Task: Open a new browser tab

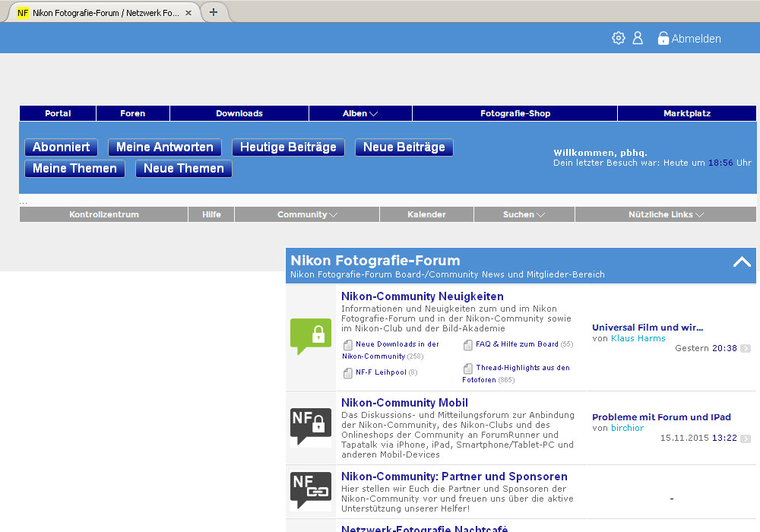Action: click(214, 12)
